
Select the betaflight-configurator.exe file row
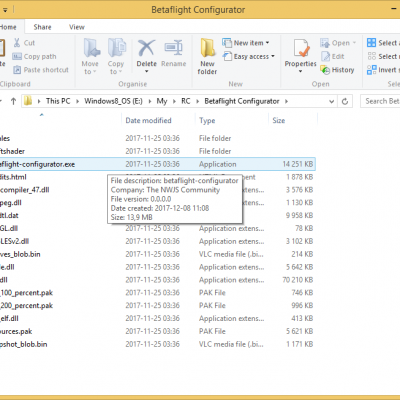pyautogui.click(x=157, y=164)
